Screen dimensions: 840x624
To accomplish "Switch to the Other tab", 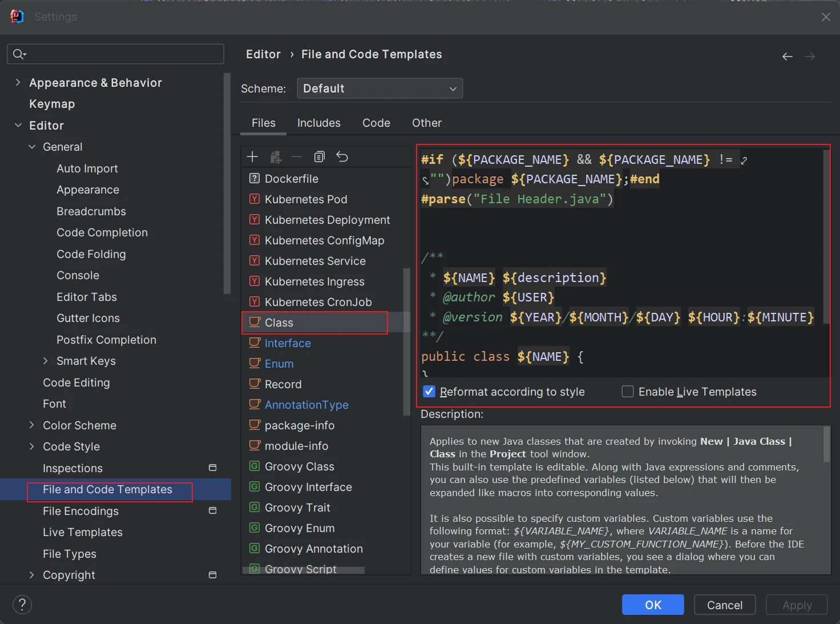I will coord(426,123).
